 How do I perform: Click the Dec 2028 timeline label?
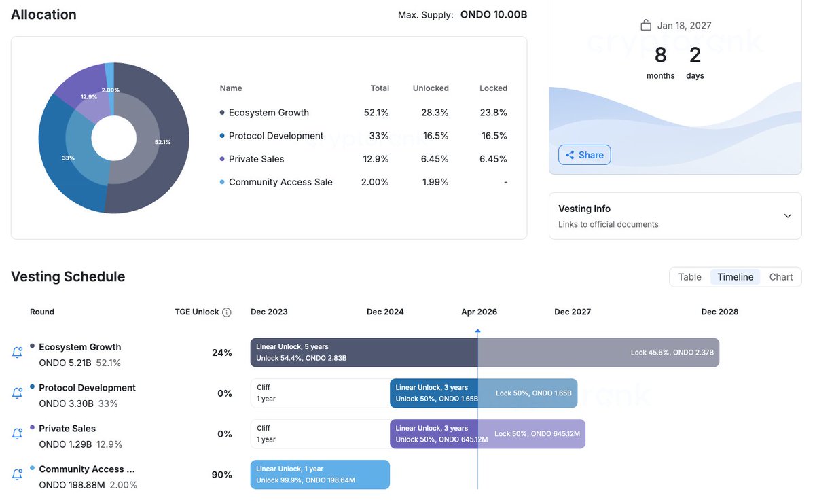(720, 312)
